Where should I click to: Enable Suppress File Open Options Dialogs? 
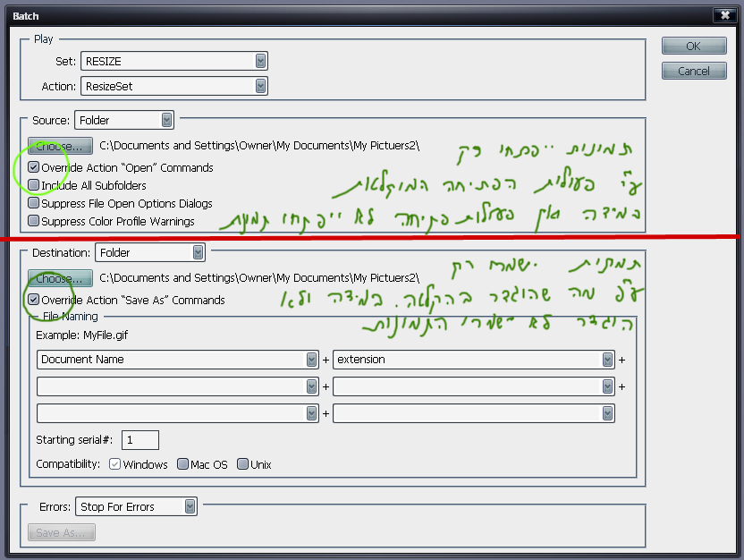coord(34,203)
